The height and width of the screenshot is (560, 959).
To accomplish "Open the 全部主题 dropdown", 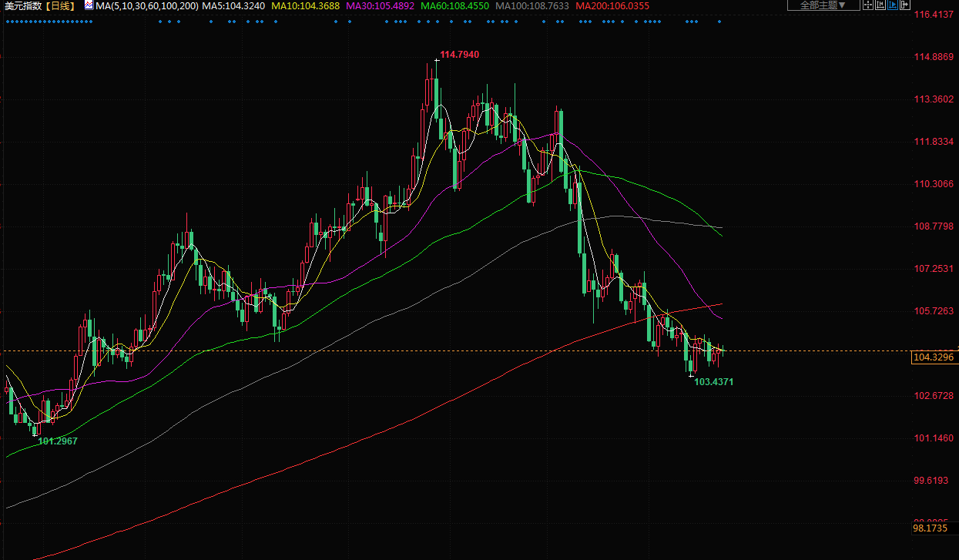I will point(823,5).
